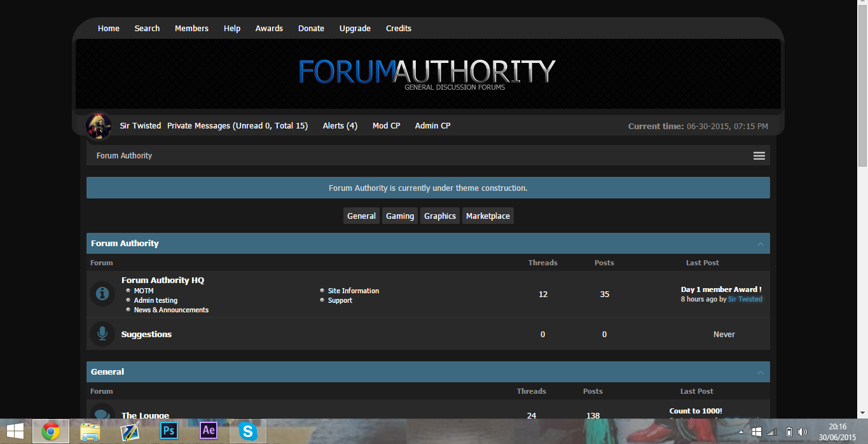Open the Search menu item
Screen dimensions: 868x444
tap(147, 28)
